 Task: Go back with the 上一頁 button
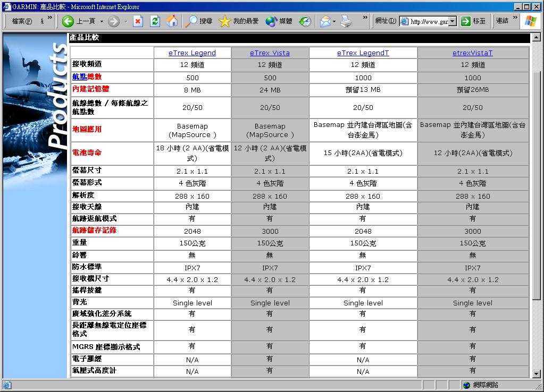click(79, 21)
